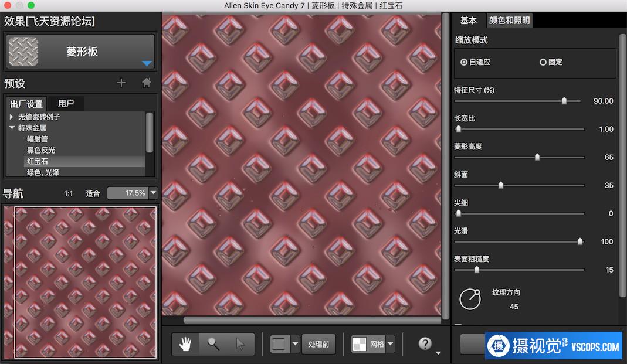Viewport: 627px width, 364px height.
Task: Click the preset list vertical scrollbar
Action: [149, 132]
